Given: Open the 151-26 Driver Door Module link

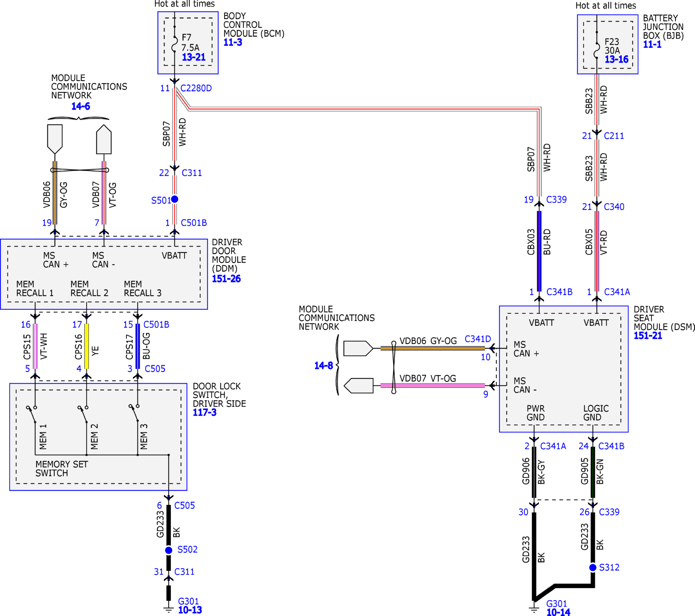Looking at the screenshot, I should tap(226, 279).
